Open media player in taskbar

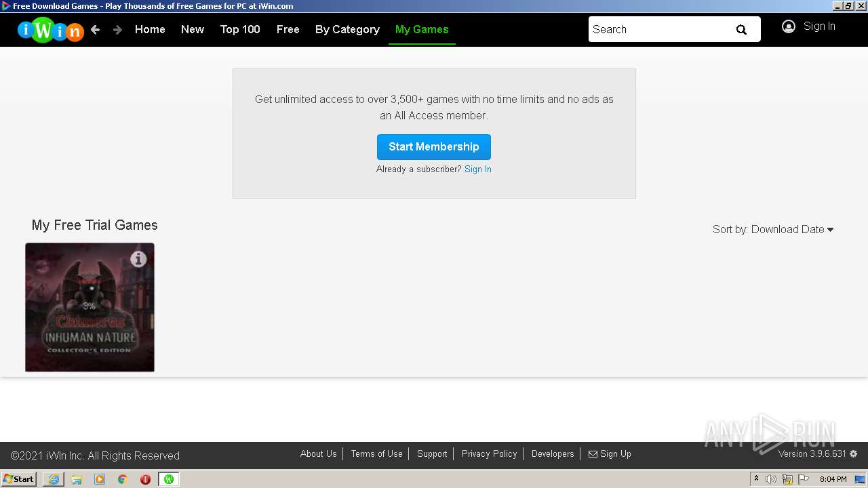(x=100, y=479)
